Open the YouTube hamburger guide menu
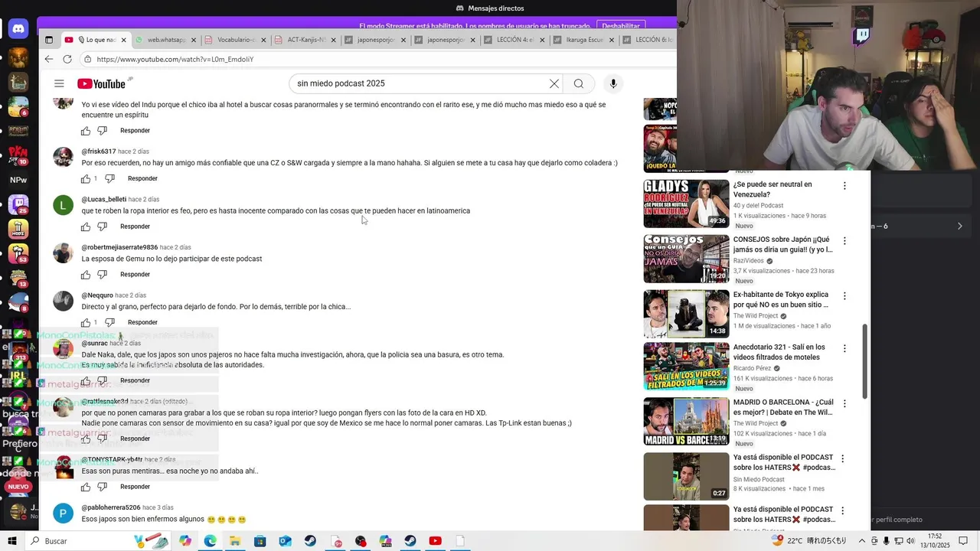980x551 pixels. point(59,83)
